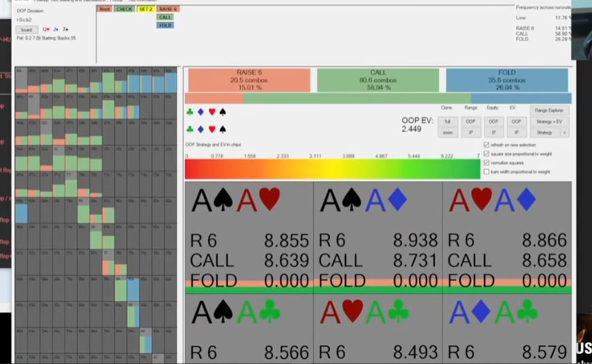Click the Clone full button

[447, 122]
